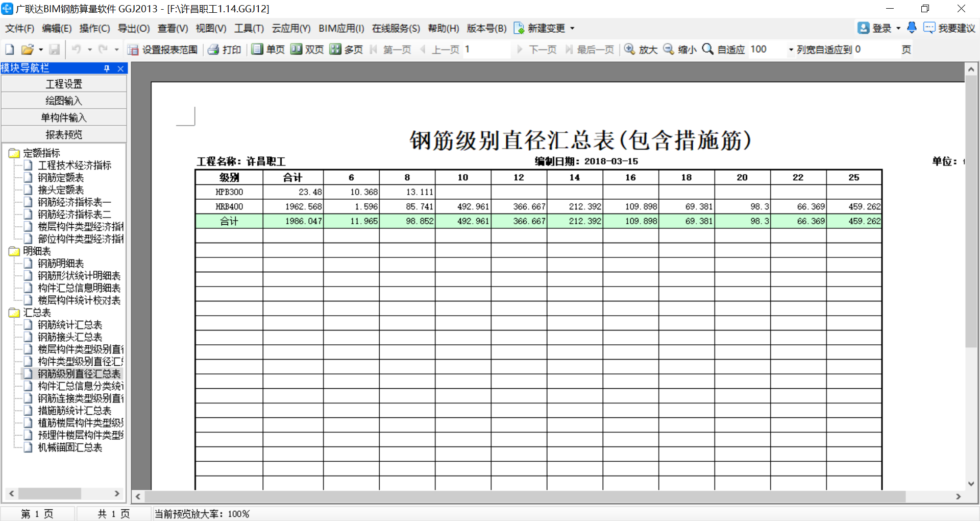
Task: Click the page number input field
Action: coord(486,50)
